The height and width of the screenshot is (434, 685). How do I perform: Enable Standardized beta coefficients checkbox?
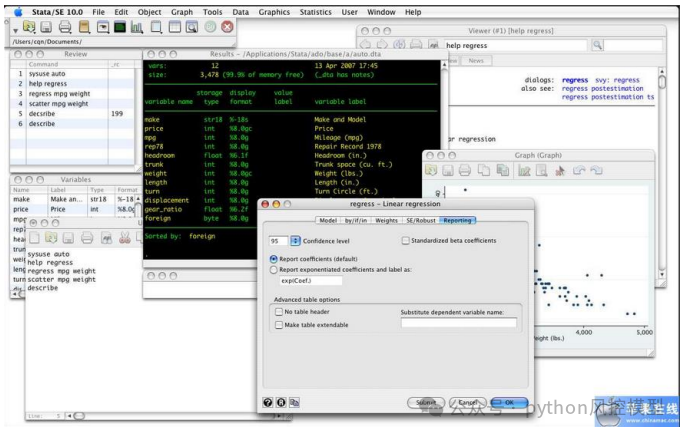(405, 240)
